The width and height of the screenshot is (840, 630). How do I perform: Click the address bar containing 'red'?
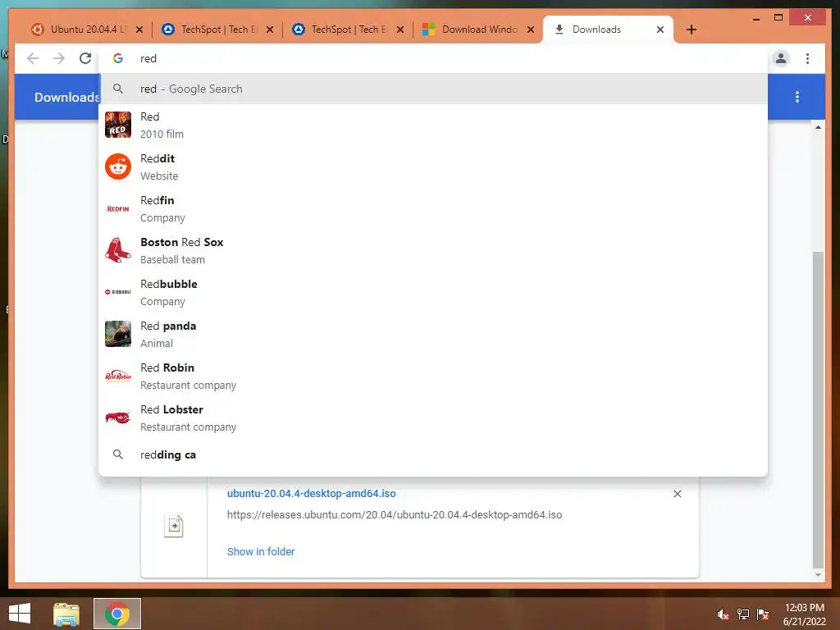433,58
